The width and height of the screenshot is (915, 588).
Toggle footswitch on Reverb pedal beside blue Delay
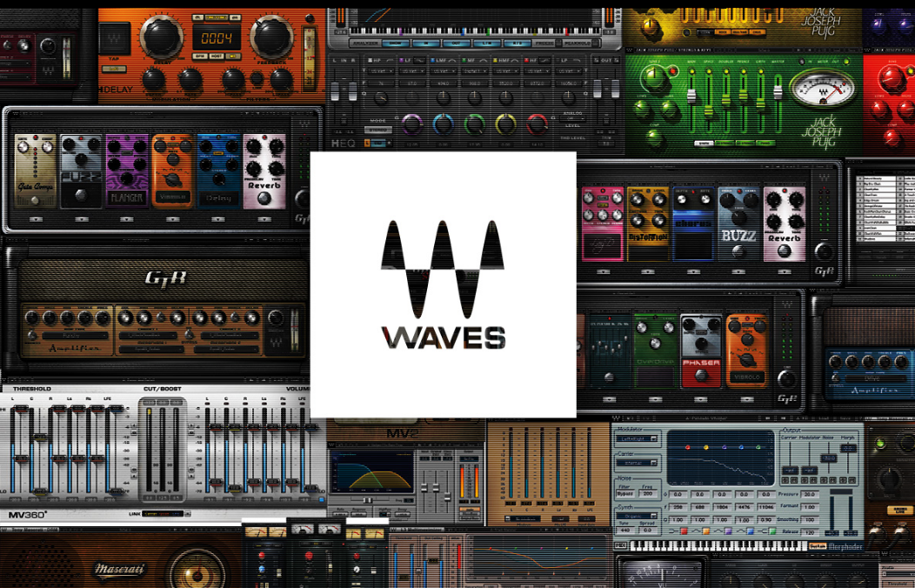(264, 198)
